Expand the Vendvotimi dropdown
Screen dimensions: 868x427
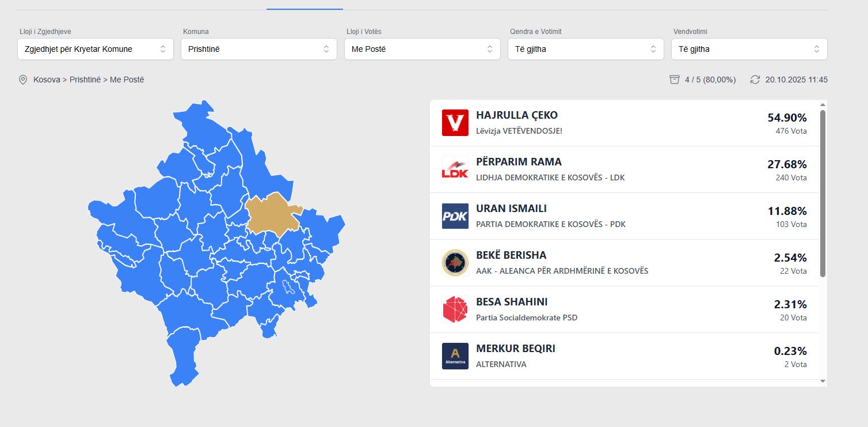click(x=749, y=49)
